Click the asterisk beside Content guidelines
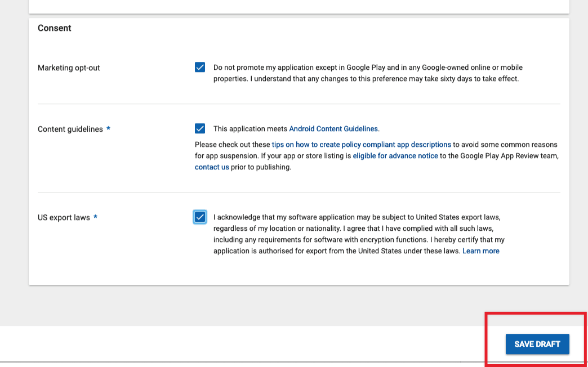The width and height of the screenshot is (588, 367). [108, 128]
